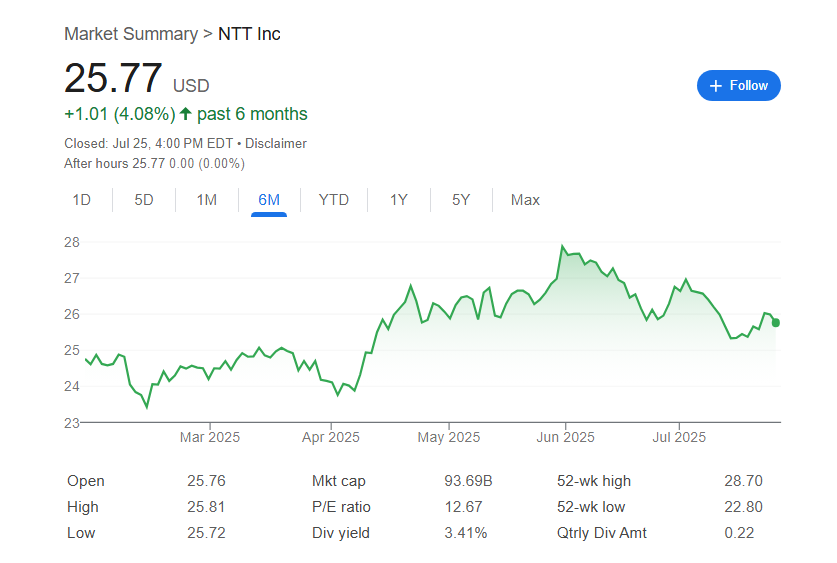The width and height of the screenshot is (837, 563).
Task: Click the Mkt cap value 93.69B
Action: click(x=468, y=481)
